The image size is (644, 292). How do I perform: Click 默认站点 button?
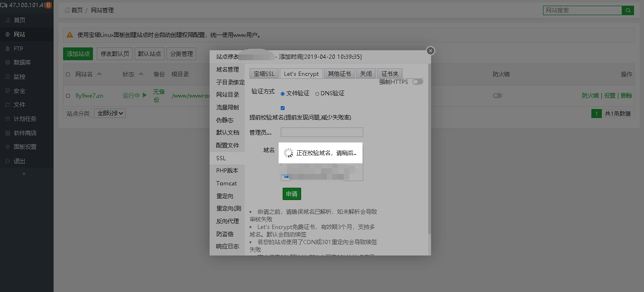149,54
